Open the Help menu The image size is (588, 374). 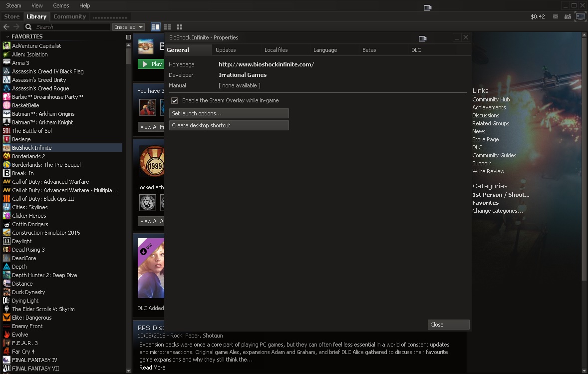[x=84, y=5]
